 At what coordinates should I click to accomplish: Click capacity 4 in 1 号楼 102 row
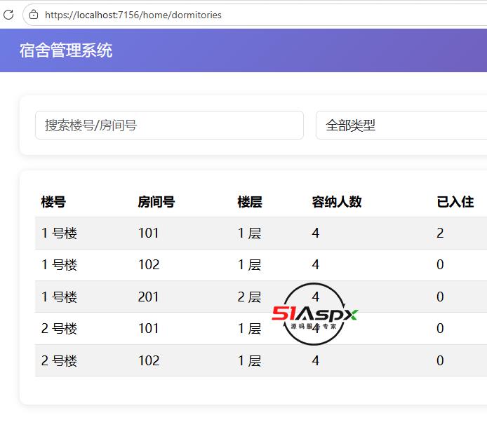coord(316,264)
